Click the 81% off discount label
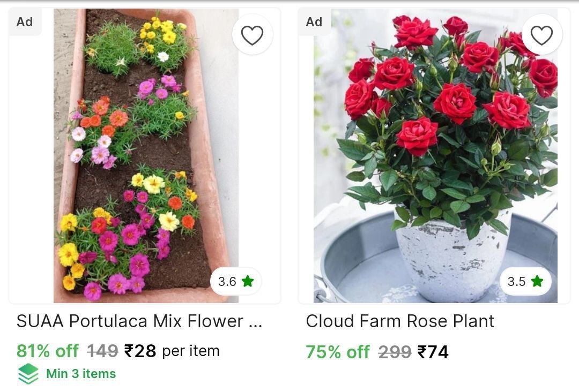 (x=48, y=351)
